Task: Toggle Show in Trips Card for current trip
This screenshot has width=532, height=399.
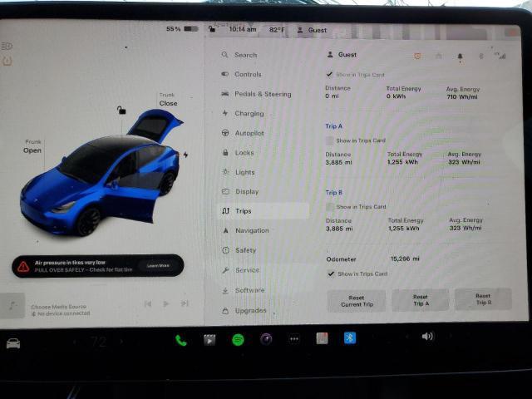Action: point(329,74)
